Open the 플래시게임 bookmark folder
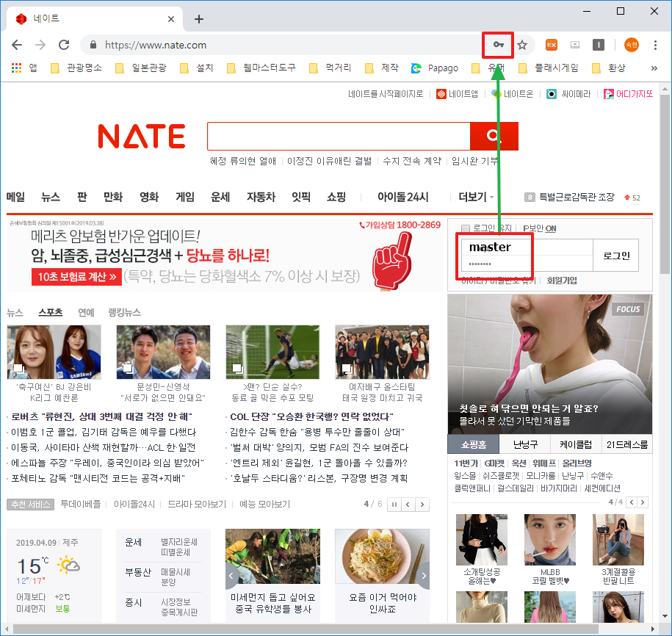This screenshot has width=672, height=636. point(548,68)
